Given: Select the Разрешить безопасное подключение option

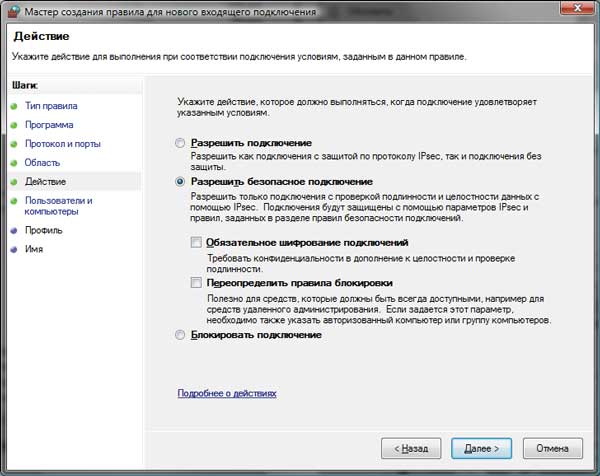Looking at the screenshot, I should [180, 183].
